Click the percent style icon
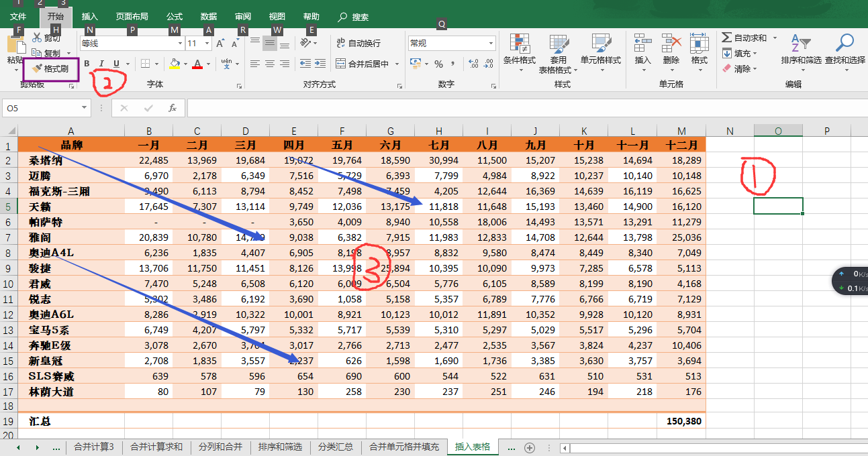This screenshot has width=868, height=456. point(438,64)
